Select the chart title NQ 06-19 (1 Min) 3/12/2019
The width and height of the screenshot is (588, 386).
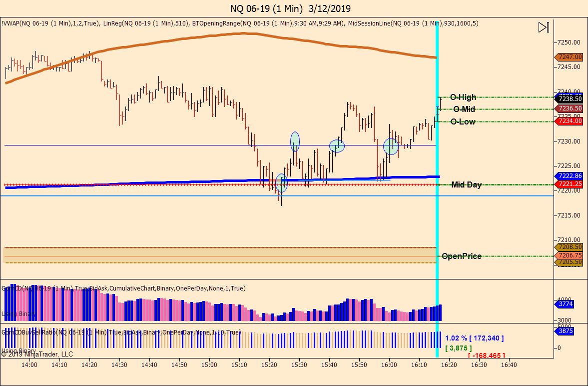(x=291, y=8)
